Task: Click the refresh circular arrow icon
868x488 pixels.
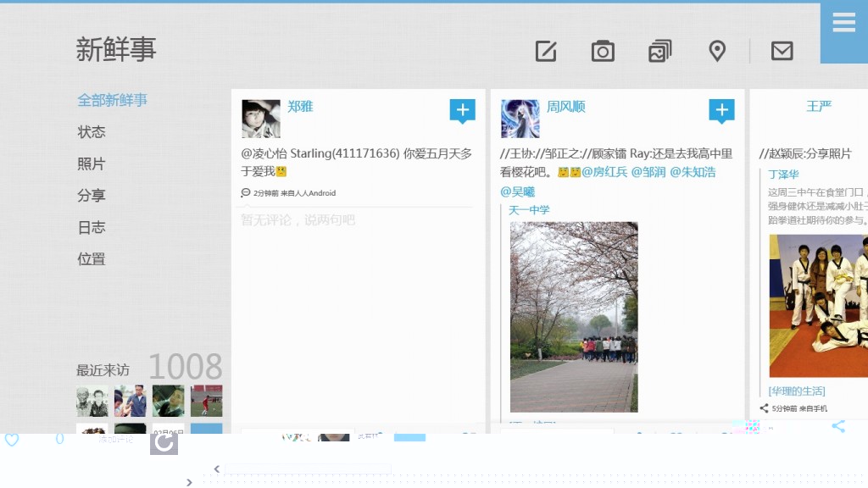Action: tap(164, 443)
